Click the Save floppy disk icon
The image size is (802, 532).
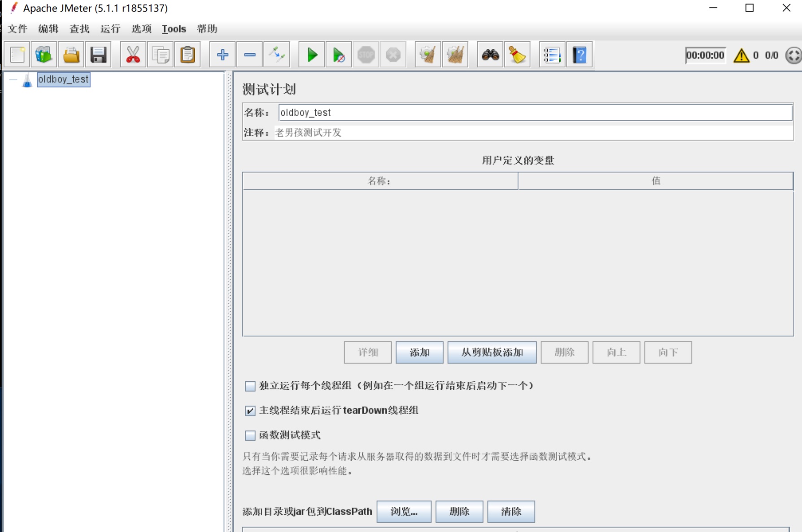(98, 55)
